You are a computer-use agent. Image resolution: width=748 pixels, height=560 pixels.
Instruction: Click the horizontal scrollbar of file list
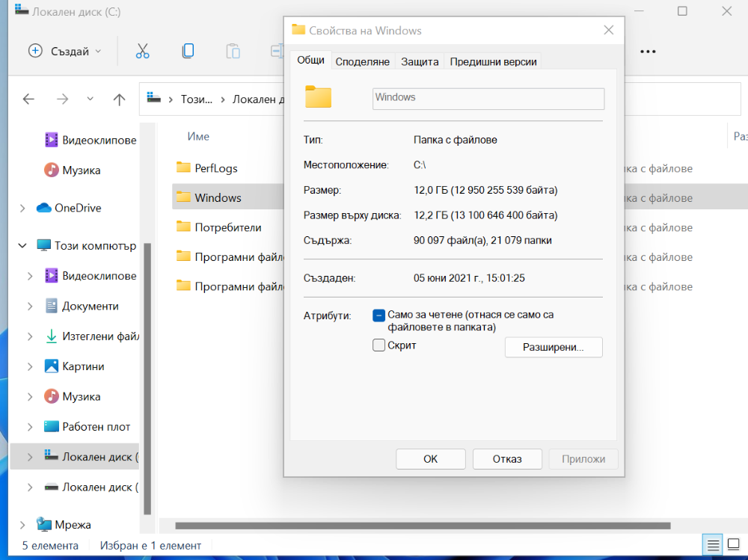coord(423,526)
